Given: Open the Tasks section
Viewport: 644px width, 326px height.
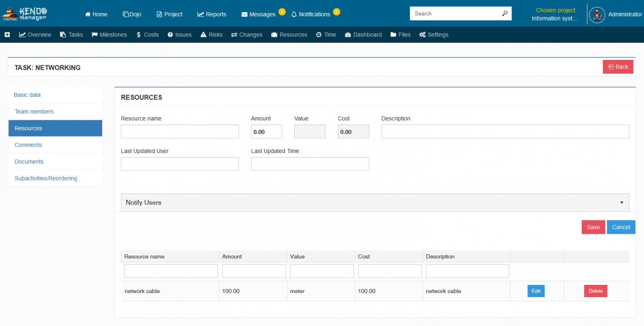Looking at the screenshot, I should pyautogui.click(x=71, y=35).
